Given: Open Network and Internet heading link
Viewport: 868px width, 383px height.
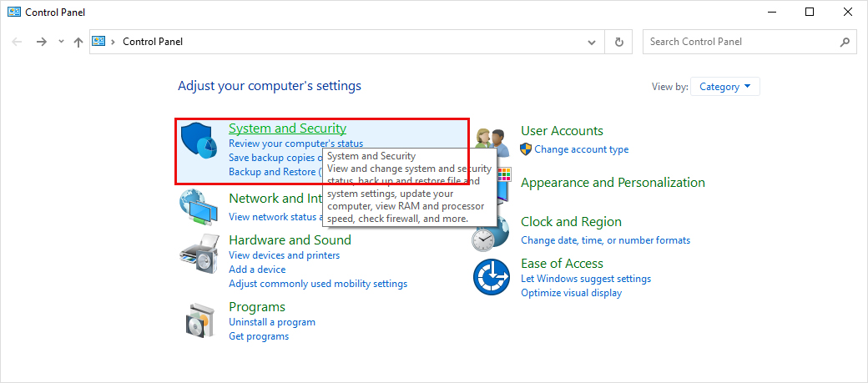Looking at the screenshot, I should click(x=275, y=198).
